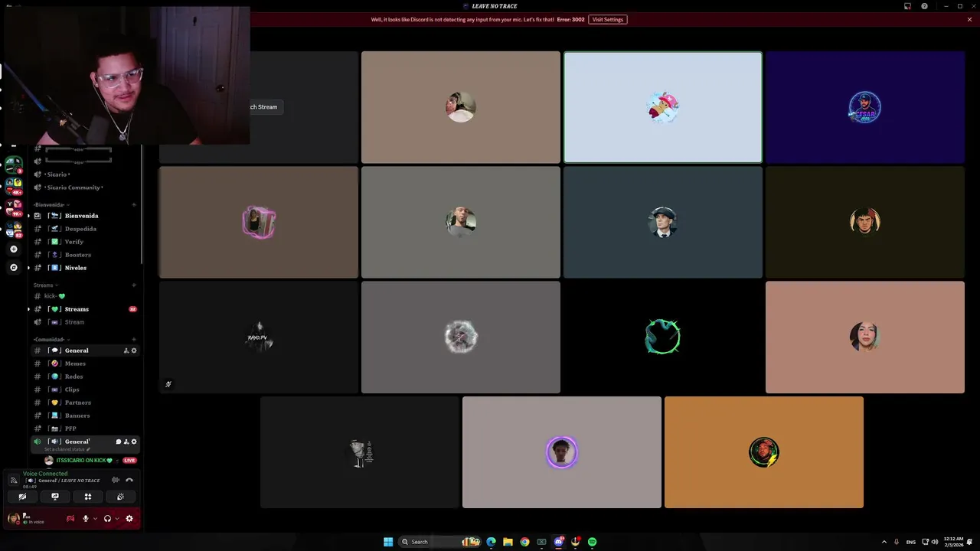The height and width of the screenshot is (551, 980).
Task: Open the Memes channel
Action: click(x=85, y=364)
